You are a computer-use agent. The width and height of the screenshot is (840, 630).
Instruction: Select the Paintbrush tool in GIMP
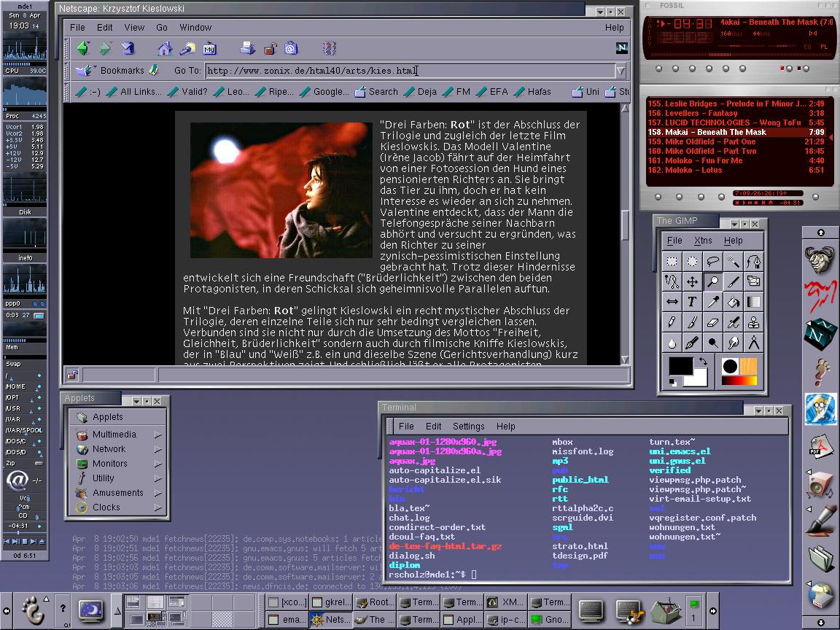[692, 322]
